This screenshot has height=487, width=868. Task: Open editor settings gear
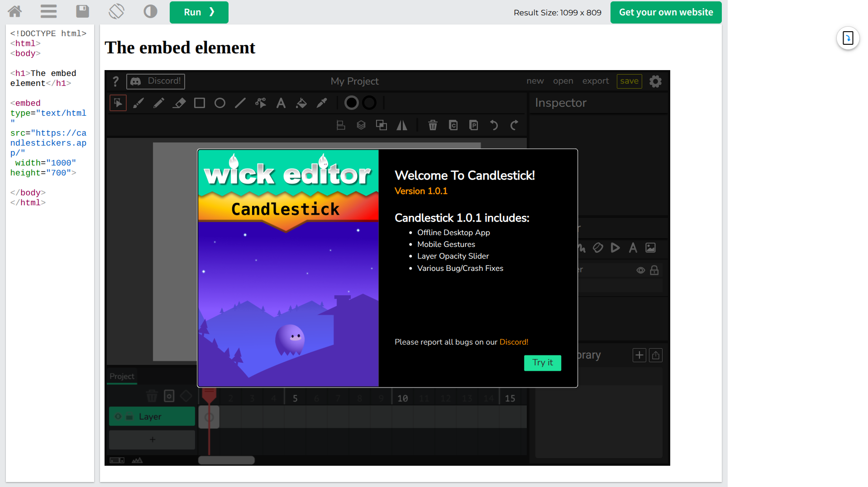pyautogui.click(x=655, y=81)
